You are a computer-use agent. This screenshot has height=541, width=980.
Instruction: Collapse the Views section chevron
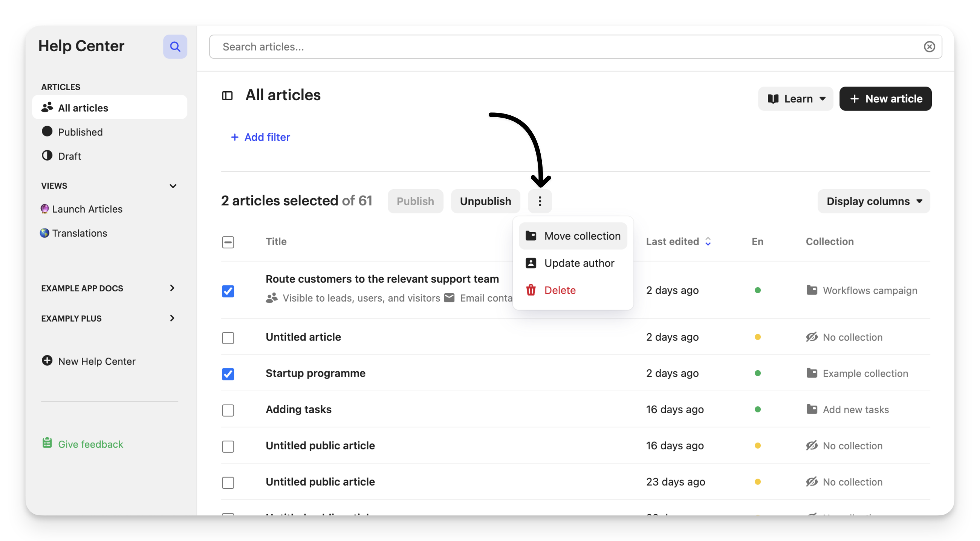(173, 186)
